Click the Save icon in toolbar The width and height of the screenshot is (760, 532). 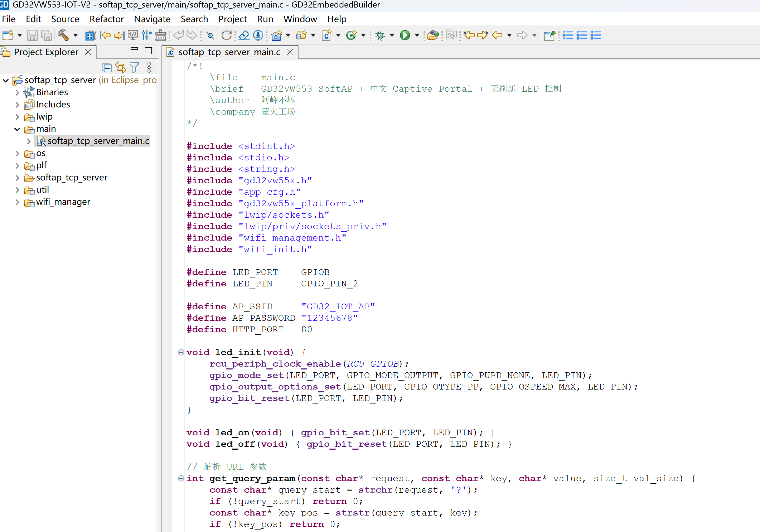click(32, 35)
